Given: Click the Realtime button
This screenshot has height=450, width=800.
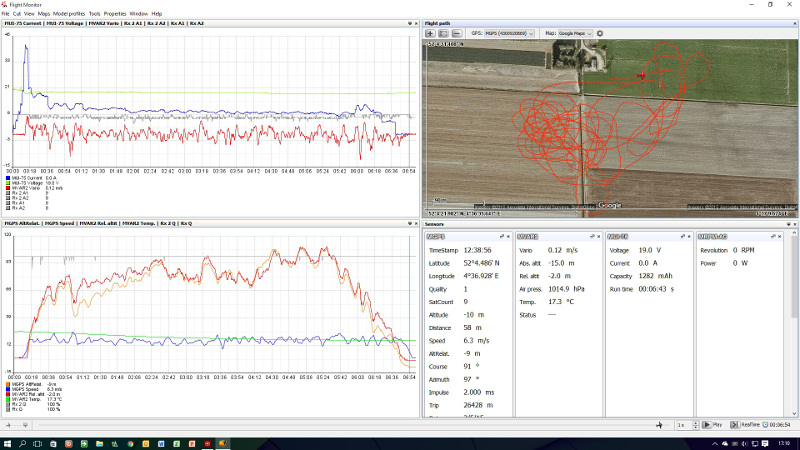Looking at the screenshot, I should pyautogui.click(x=745, y=425).
